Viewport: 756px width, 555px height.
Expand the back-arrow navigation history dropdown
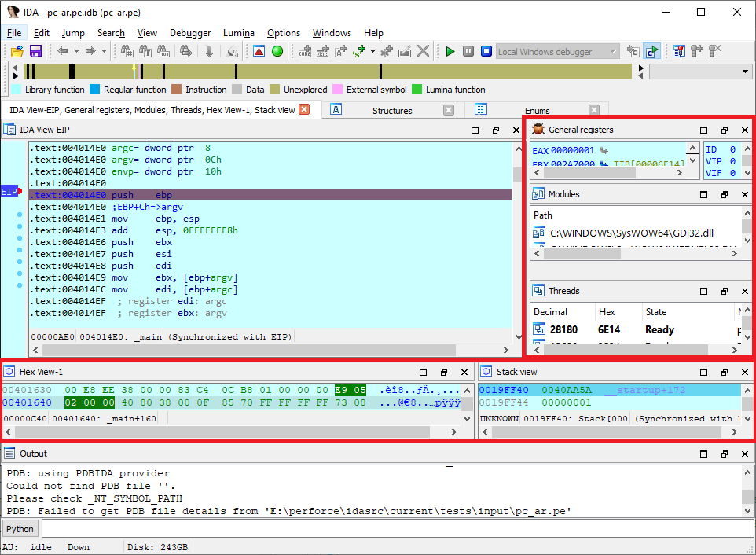(76, 51)
